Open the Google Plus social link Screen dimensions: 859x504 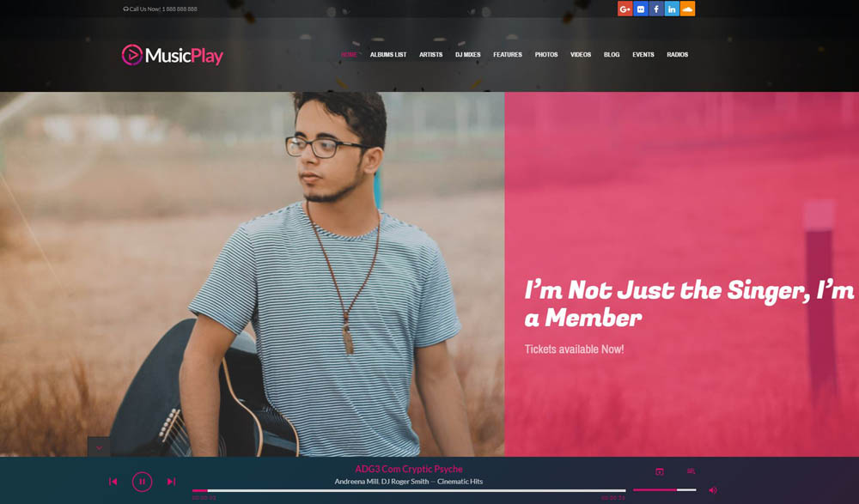(x=625, y=9)
